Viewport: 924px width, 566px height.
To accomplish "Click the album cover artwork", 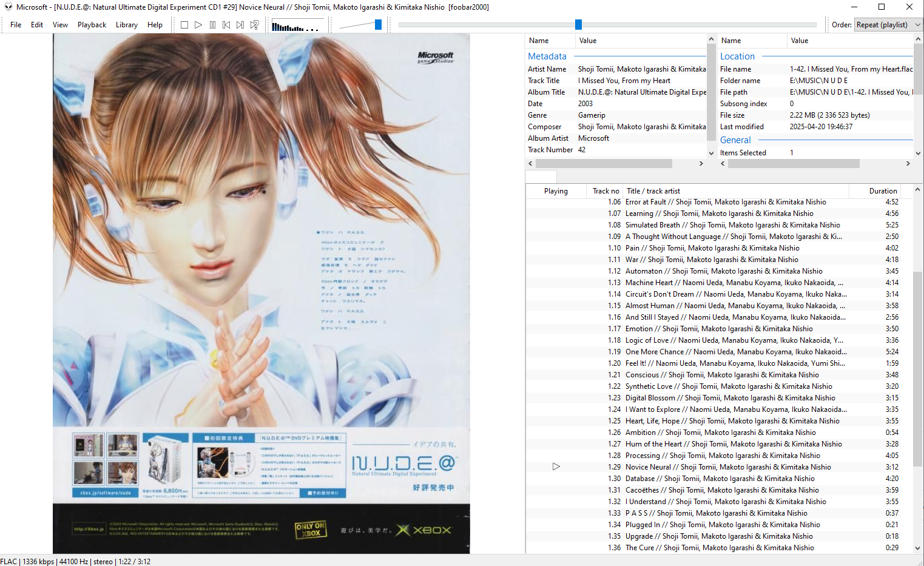I will (x=261, y=293).
